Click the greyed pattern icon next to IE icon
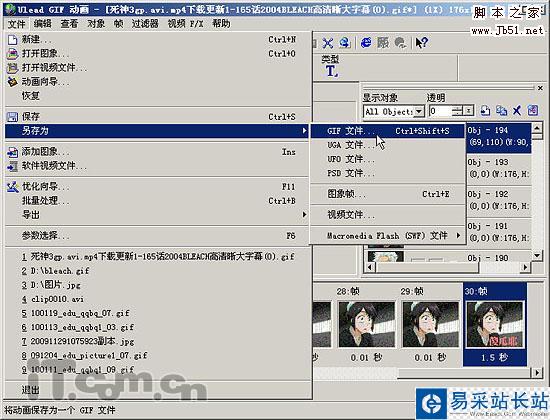This screenshot has width=550, height=420. [383, 43]
